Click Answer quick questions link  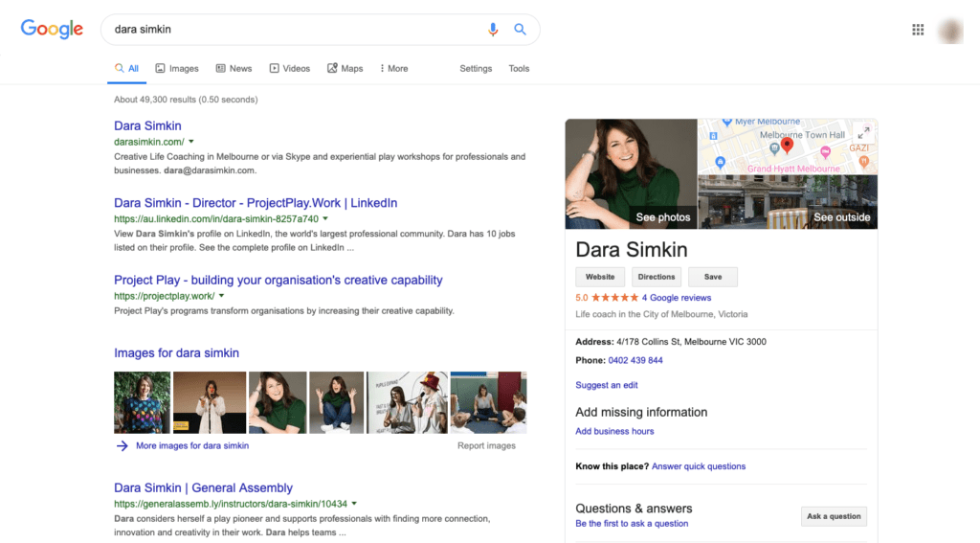pyautogui.click(x=698, y=466)
